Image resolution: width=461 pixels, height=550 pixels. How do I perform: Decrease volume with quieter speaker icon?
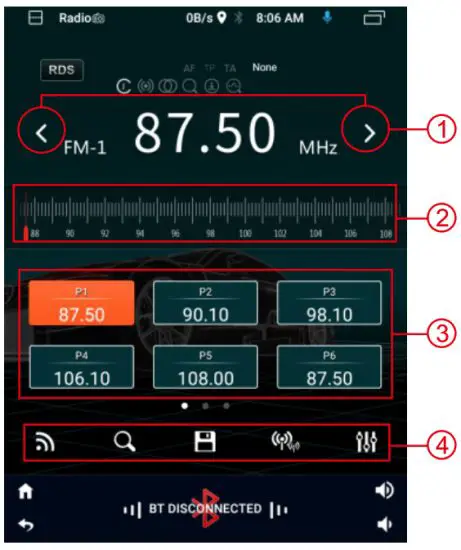point(385,525)
